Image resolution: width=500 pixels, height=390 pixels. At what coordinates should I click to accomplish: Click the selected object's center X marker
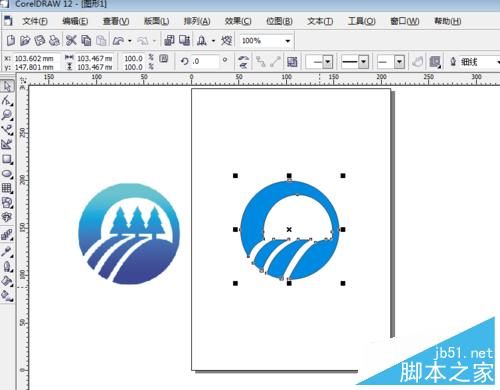(x=289, y=229)
